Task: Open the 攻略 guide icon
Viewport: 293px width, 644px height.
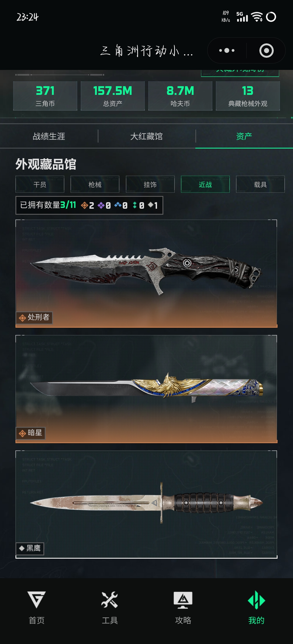Action: pyautogui.click(x=183, y=600)
